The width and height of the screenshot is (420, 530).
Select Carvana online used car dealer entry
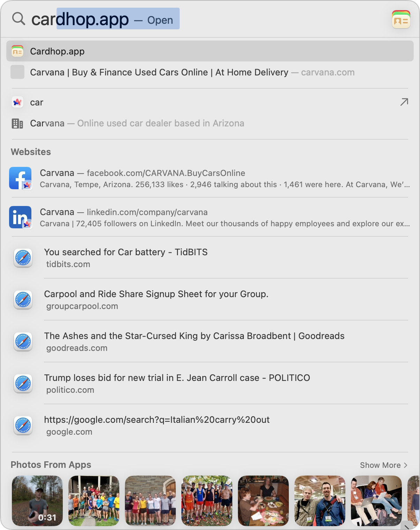coord(210,123)
